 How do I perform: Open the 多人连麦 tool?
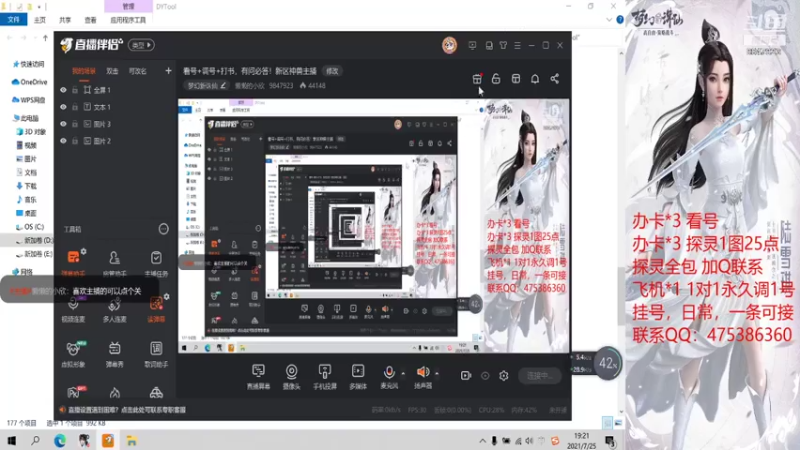114,309
